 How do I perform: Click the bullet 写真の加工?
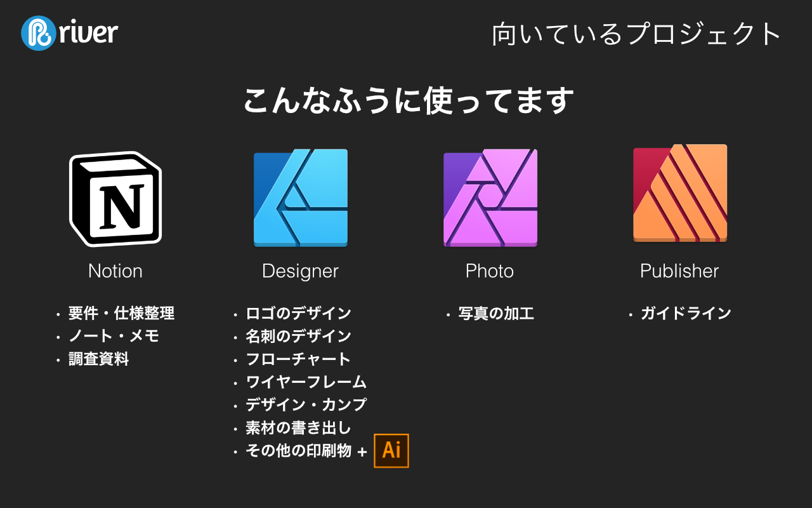[496, 313]
